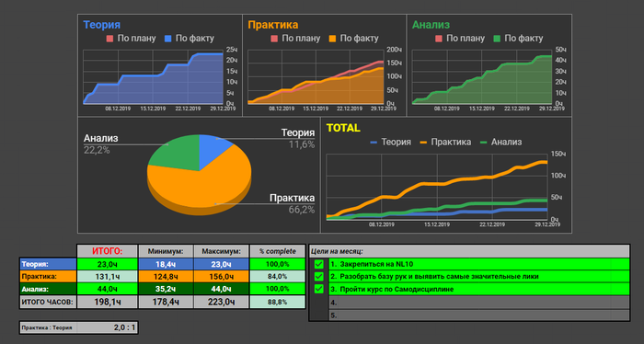Select the Теория chart title

102,25
